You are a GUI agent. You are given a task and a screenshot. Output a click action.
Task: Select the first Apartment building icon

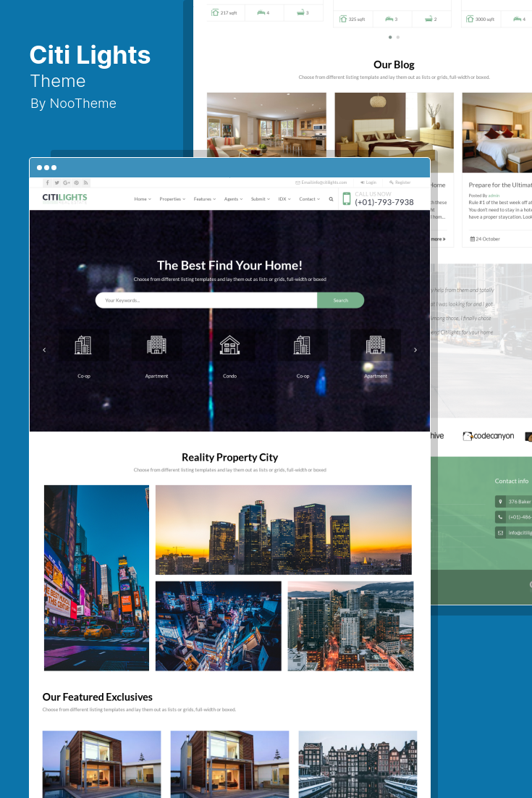[x=156, y=345]
